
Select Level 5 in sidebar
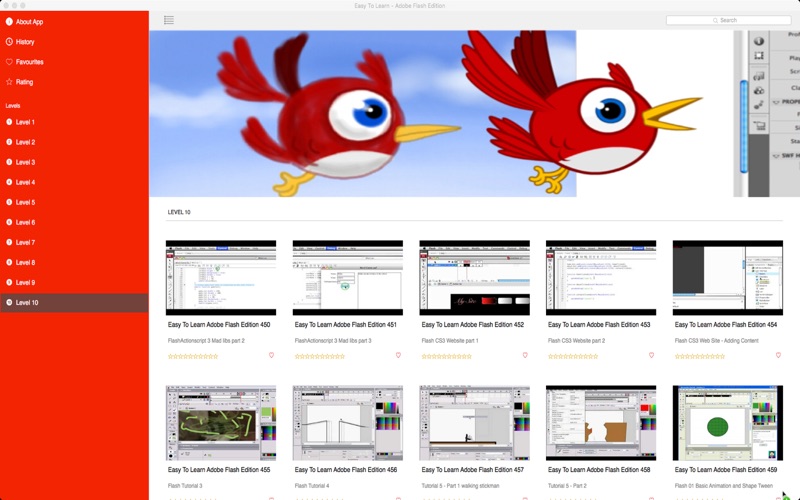click(74, 202)
